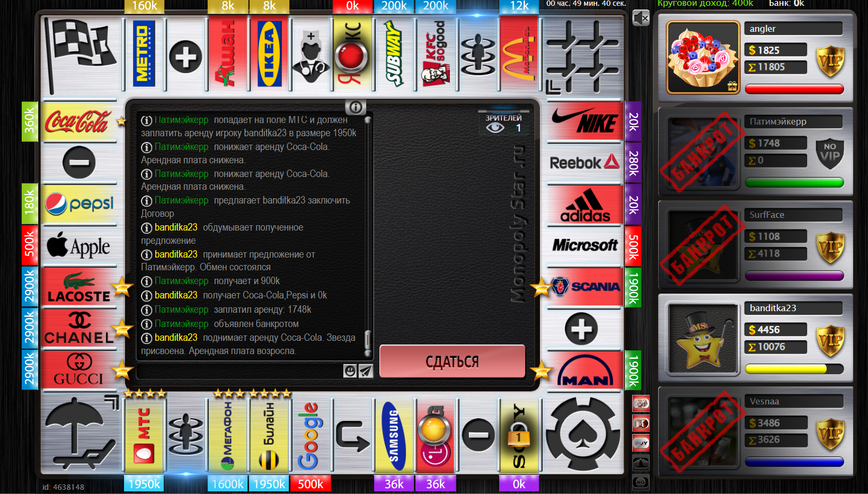868x494 pixels.
Task: Click the nurse tile next to IKEA
Action: 311,55
